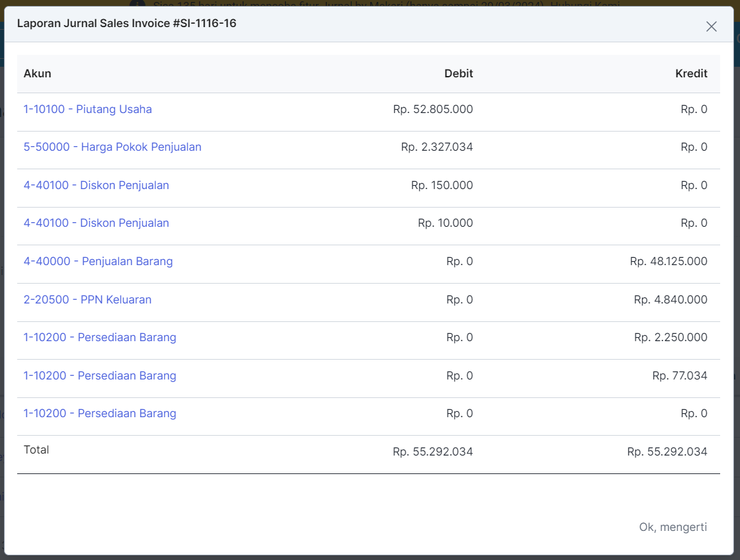Viewport: 740px width, 560px height.
Task: Open the 4-40000 Penjualan Barang account
Action: 98,261
